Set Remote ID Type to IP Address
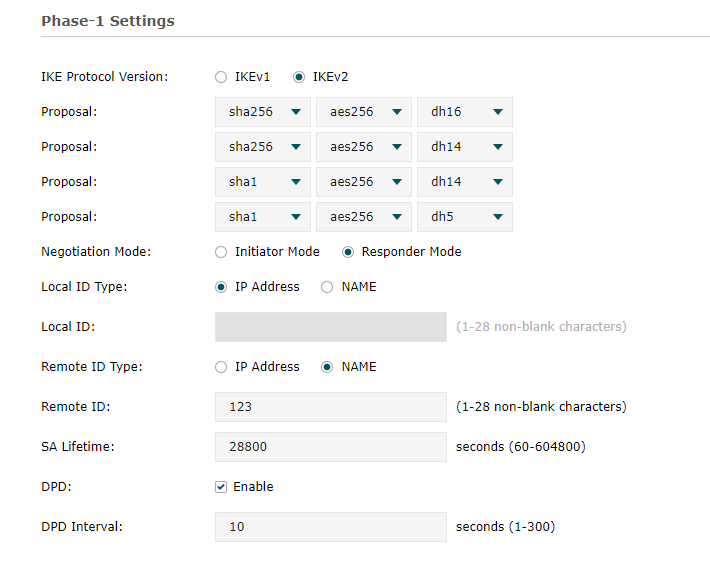The width and height of the screenshot is (710, 565). [221, 367]
